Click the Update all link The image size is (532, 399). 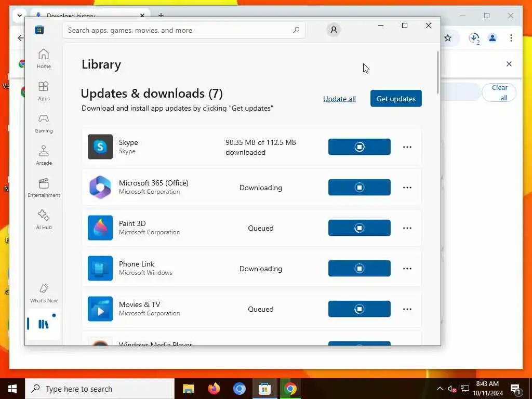339,99
